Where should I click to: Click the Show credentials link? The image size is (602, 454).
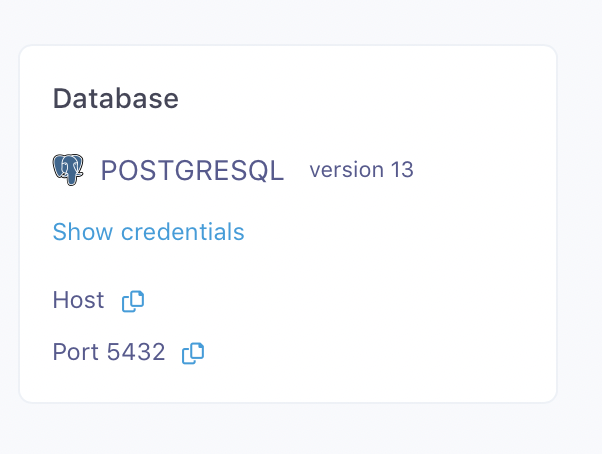coord(148,232)
